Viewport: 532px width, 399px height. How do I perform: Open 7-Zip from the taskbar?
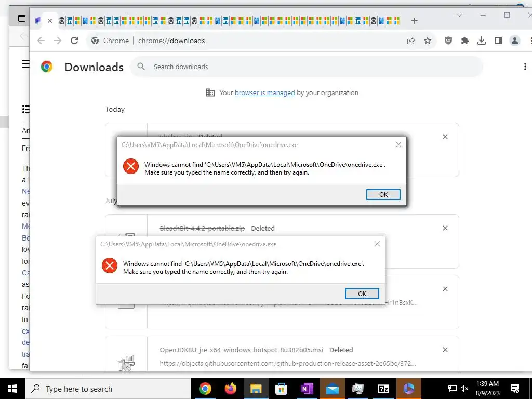pos(383,389)
